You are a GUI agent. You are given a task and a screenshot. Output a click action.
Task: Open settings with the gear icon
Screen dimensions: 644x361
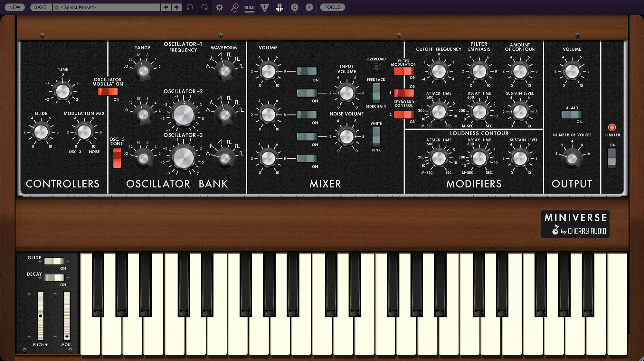click(220, 7)
